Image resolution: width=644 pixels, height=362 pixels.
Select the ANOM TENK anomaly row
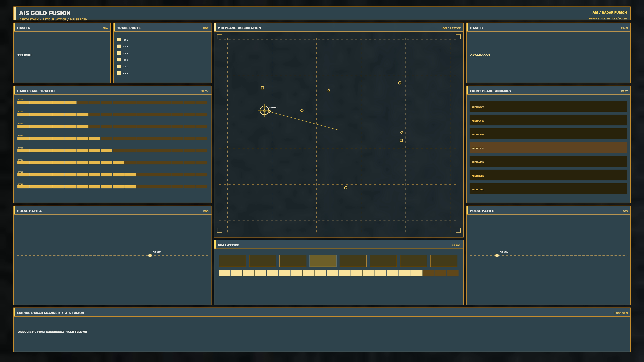click(548, 189)
